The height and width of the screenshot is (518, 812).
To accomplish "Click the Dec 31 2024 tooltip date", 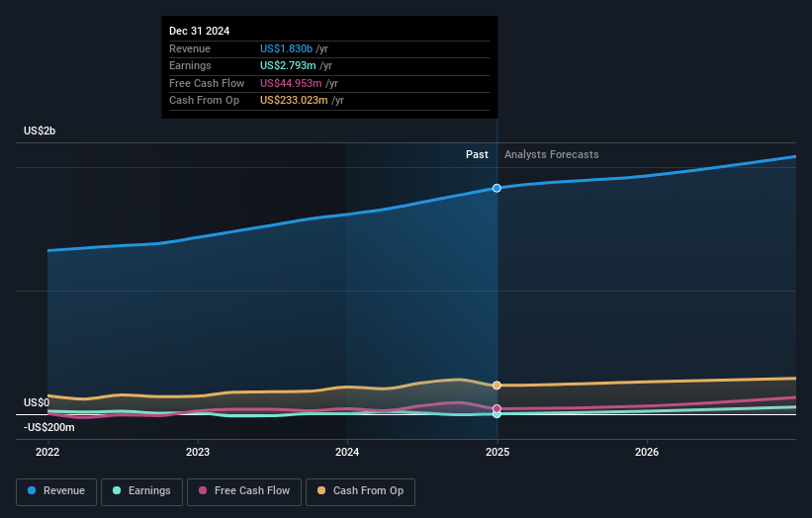I will point(200,31).
